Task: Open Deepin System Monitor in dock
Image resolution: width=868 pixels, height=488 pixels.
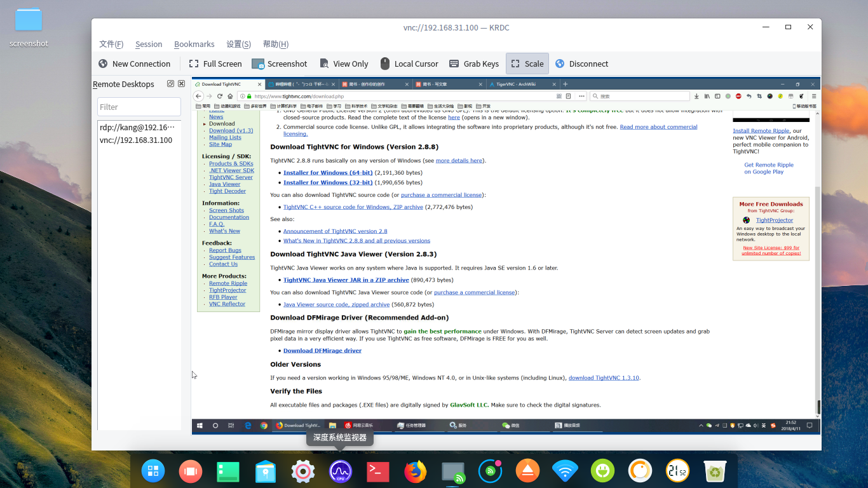Action: [340, 471]
